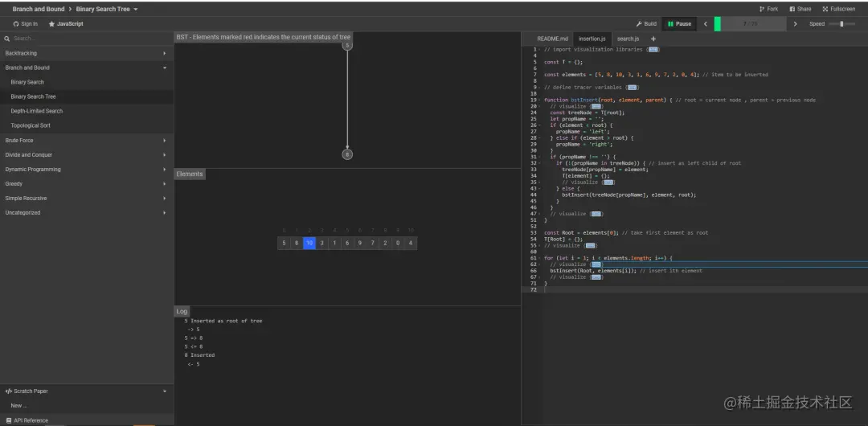Viewport: 868px width, 426px height.
Task: Click tree node 8 in BST
Action: coord(347,154)
